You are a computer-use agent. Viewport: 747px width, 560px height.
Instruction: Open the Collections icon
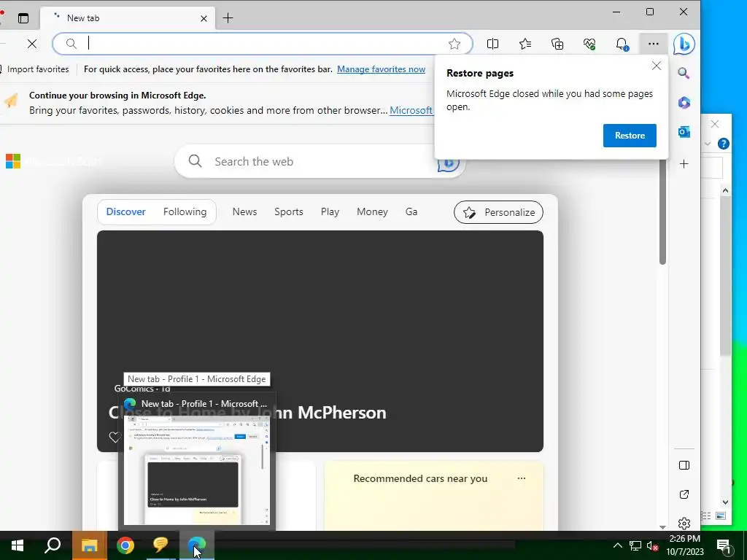point(557,44)
